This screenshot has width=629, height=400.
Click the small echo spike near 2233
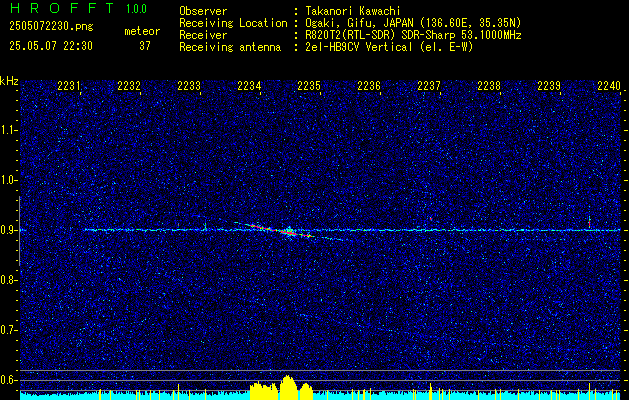(205, 226)
